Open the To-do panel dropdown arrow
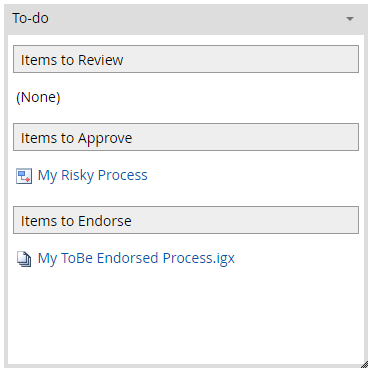The image size is (372, 370). click(350, 19)
